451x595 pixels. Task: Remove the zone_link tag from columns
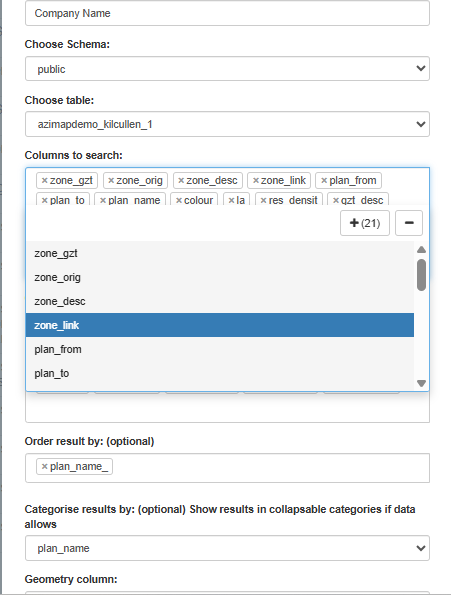[256, 181]
